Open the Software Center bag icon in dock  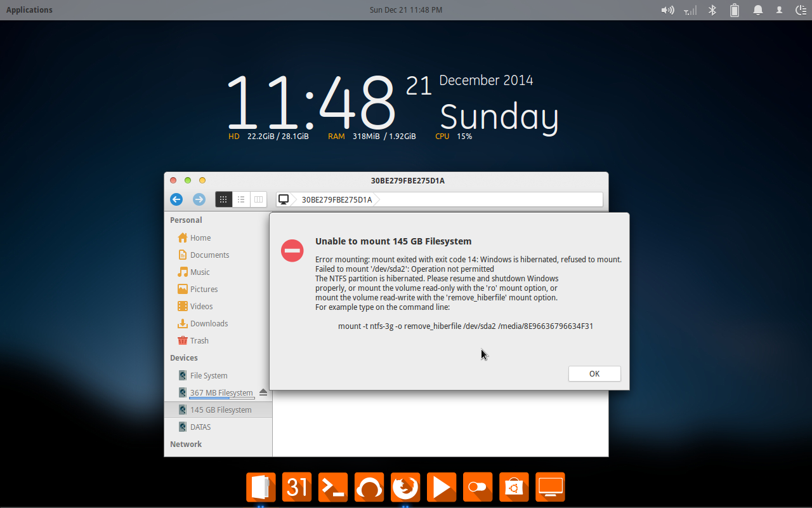pos(514,487)
